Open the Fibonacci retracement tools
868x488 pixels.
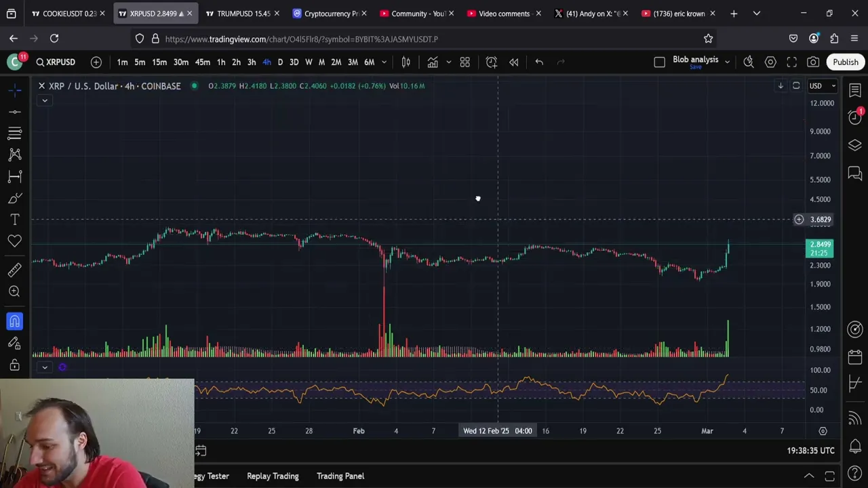[14, 133]
